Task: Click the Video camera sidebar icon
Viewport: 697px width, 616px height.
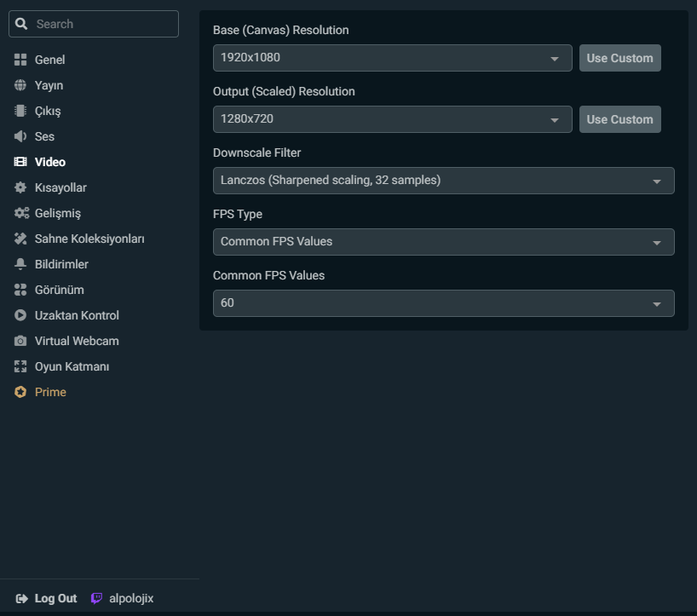Action: [x=19, y=162]
